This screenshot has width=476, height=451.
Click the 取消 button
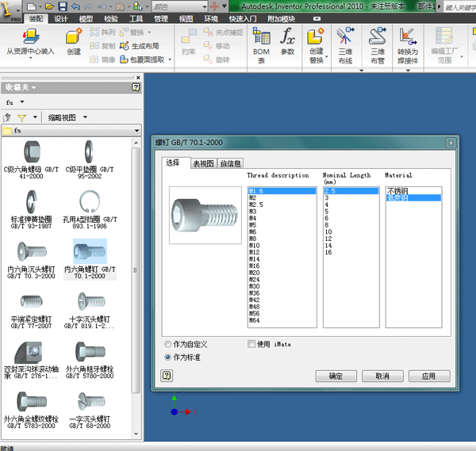coord(382,376)
